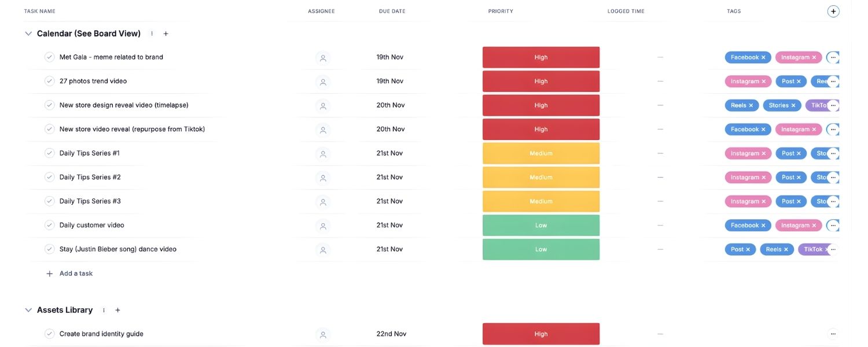
Task: Open Calendar section options menu
Action: pos(152,34)
